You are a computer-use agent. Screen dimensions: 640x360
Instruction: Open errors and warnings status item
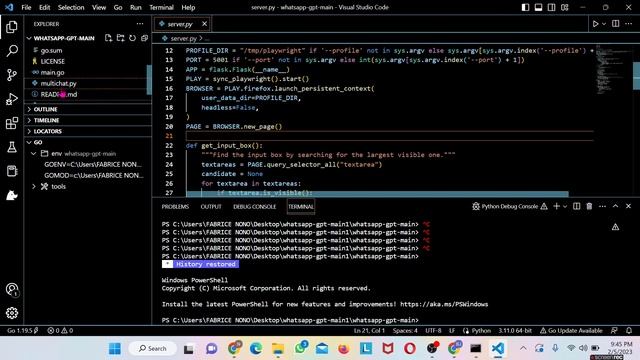(x=60, y=331)
